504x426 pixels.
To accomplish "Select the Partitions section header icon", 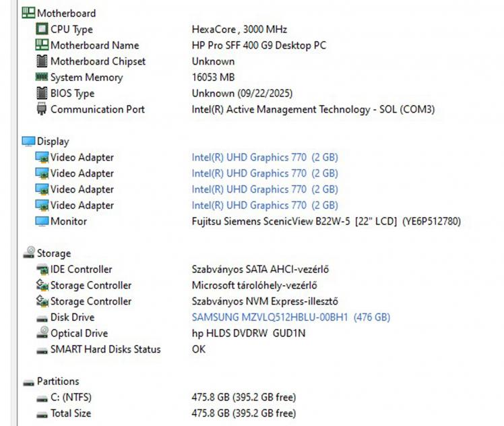I will coord(29,382).
